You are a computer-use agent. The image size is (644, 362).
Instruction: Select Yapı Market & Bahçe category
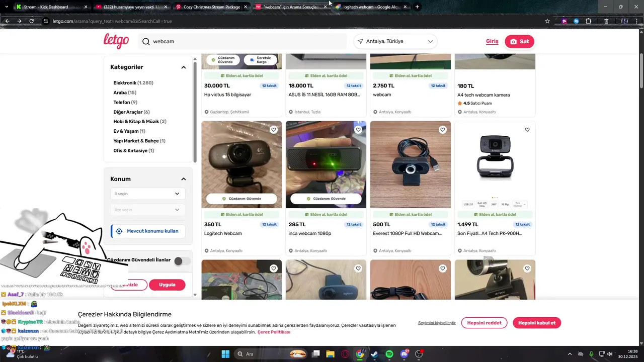[139, 141]
